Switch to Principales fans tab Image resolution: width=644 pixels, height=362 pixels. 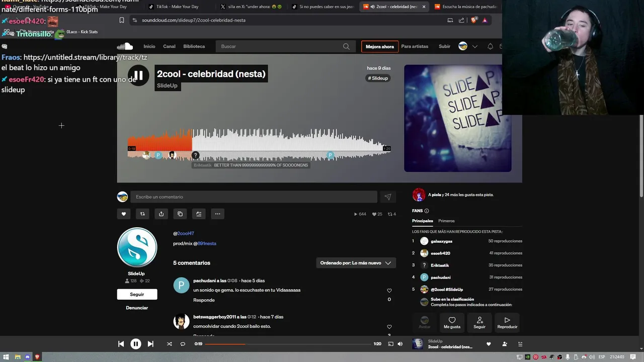click(x=423, y=221)
